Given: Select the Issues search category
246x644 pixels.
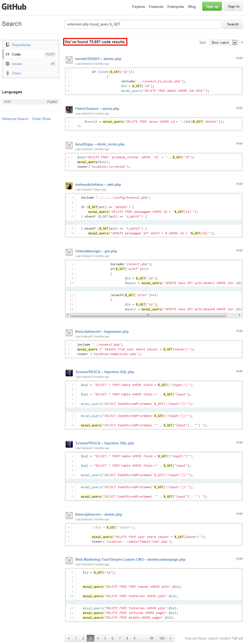Looking at the screenshot, I should click(x=31, y=64).
